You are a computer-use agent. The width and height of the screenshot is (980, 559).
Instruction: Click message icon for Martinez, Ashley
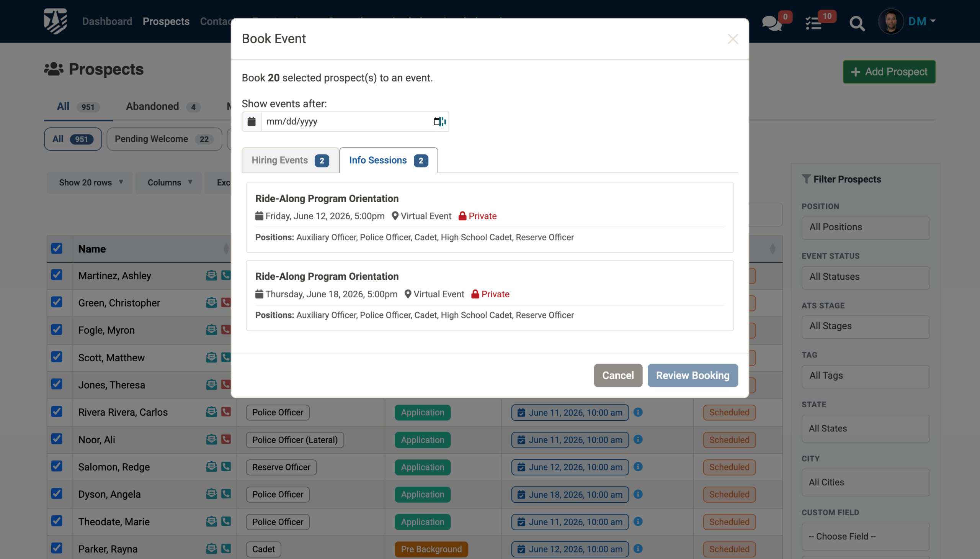coord(211,275)
